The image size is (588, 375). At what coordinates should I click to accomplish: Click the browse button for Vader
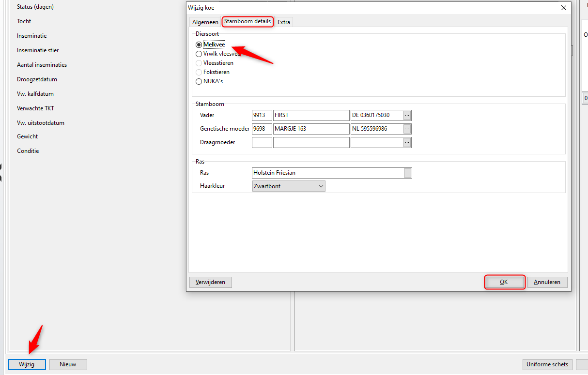pyautogui.click(x=407, y=115)
